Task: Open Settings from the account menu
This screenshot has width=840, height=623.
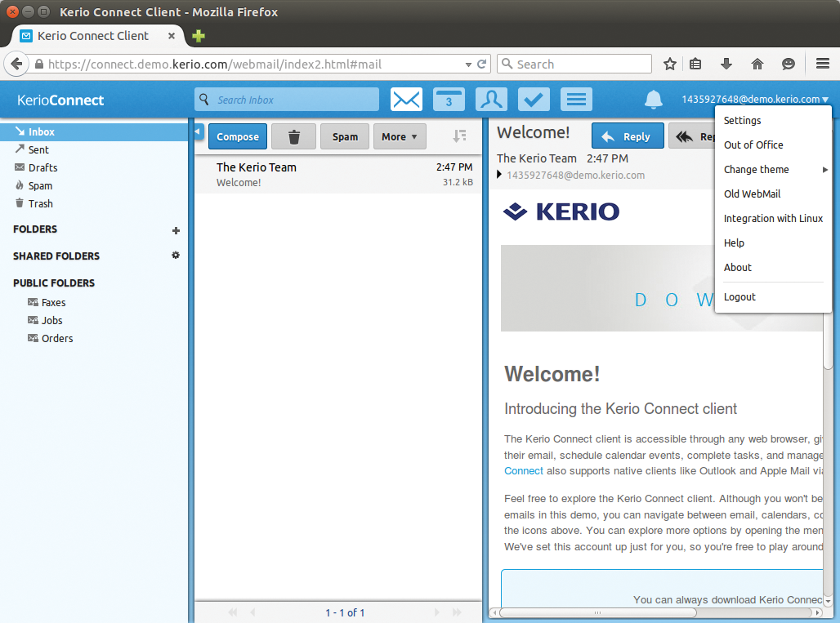Action: click(x=742, y=120)
